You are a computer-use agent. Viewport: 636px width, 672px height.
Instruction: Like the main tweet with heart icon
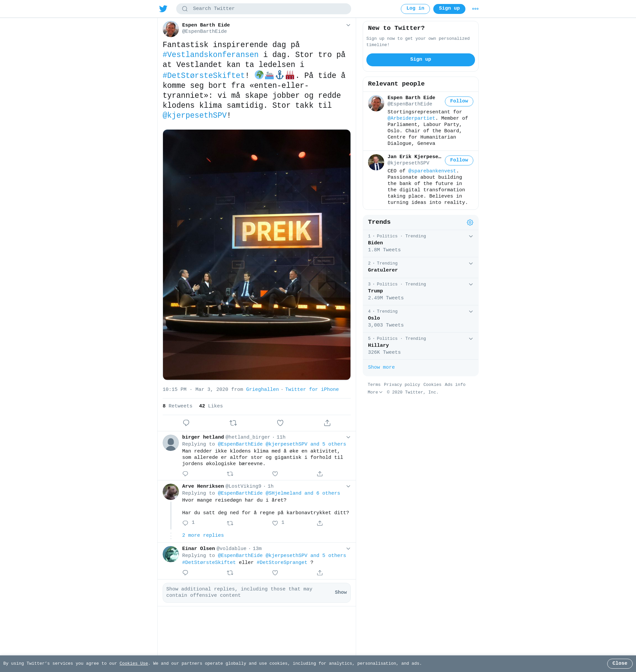pos(280,423)
